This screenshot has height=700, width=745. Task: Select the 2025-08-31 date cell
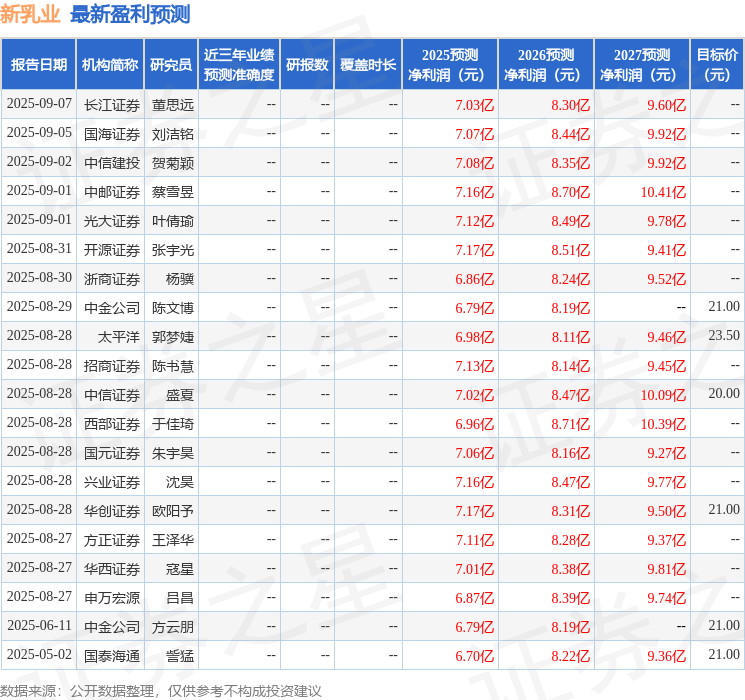pyautogui.click(x=39, y=249)
